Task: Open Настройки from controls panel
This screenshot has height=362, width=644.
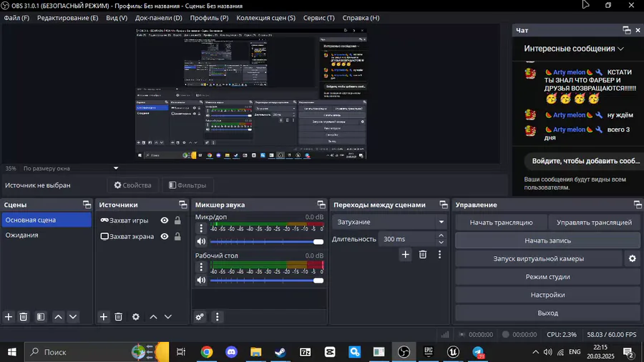Action: [547, 295]
